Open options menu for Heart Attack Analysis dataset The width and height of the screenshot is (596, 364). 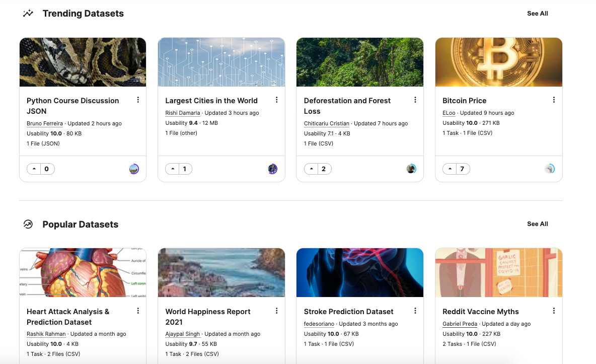(138, 311)
